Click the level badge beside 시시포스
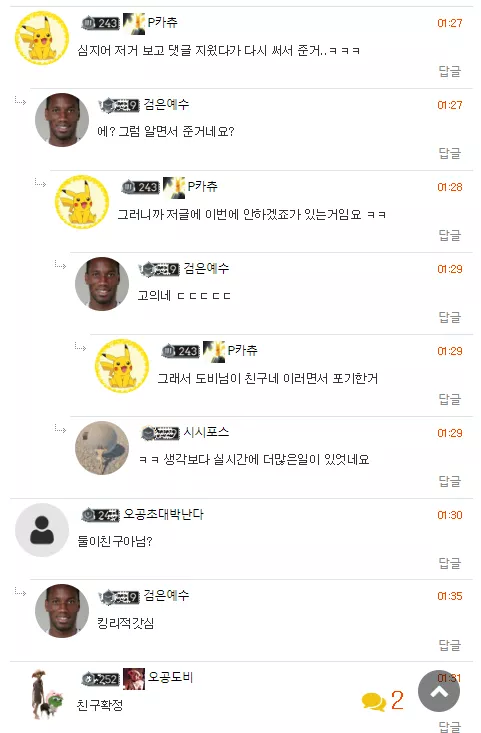 tap(160, 433)
